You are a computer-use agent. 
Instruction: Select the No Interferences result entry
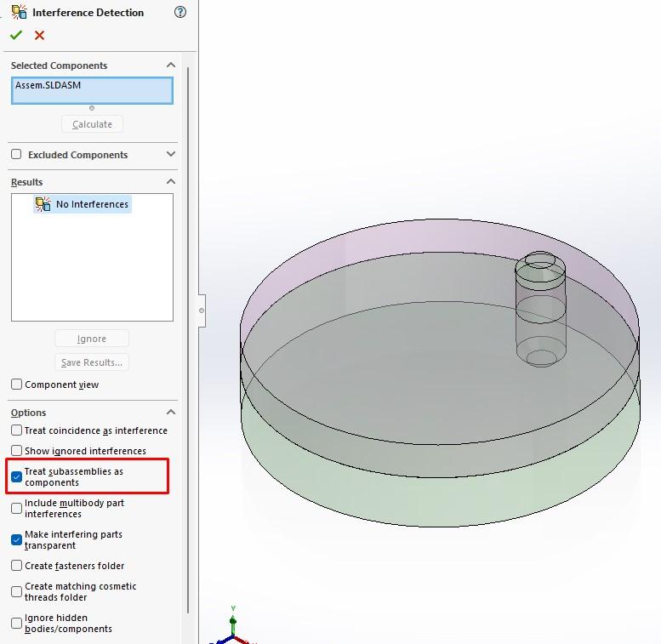(83, 204)
